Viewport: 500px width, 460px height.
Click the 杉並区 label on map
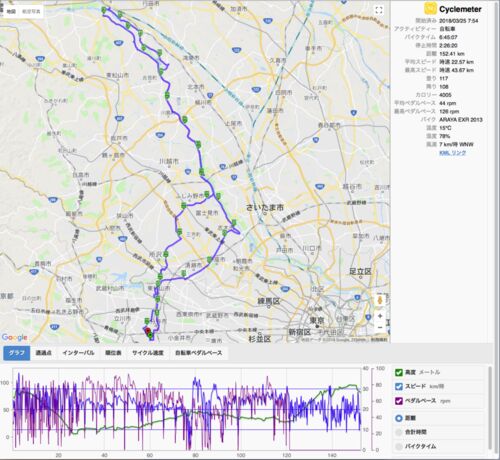[260, 339]
